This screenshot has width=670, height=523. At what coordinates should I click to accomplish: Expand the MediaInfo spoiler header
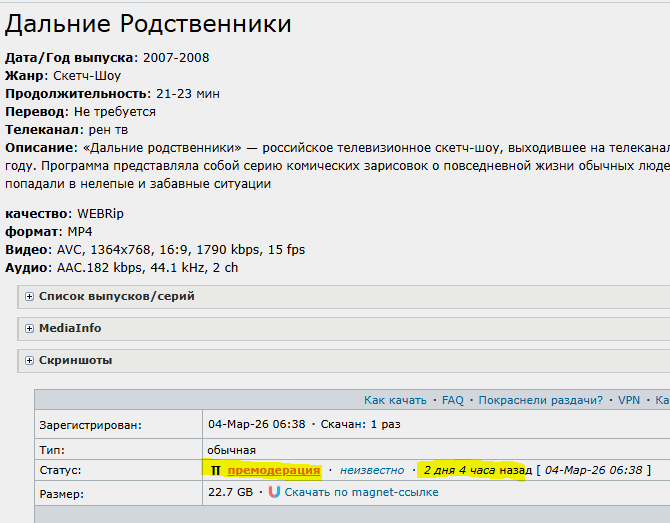[70, 328]
